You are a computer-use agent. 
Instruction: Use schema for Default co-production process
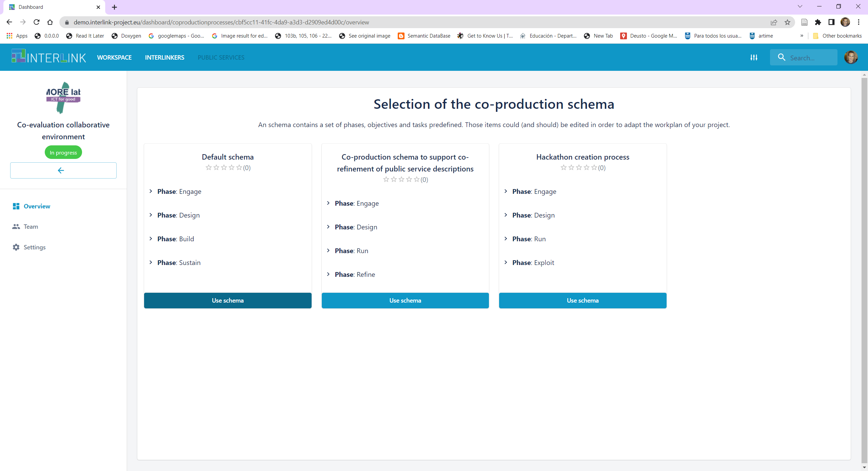click(228, 301)
